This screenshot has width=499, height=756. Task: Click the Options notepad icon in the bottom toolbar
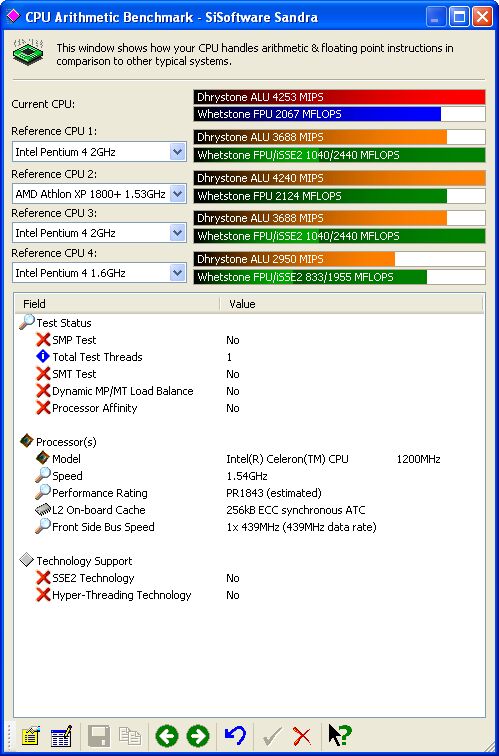[x=31, y=736]
